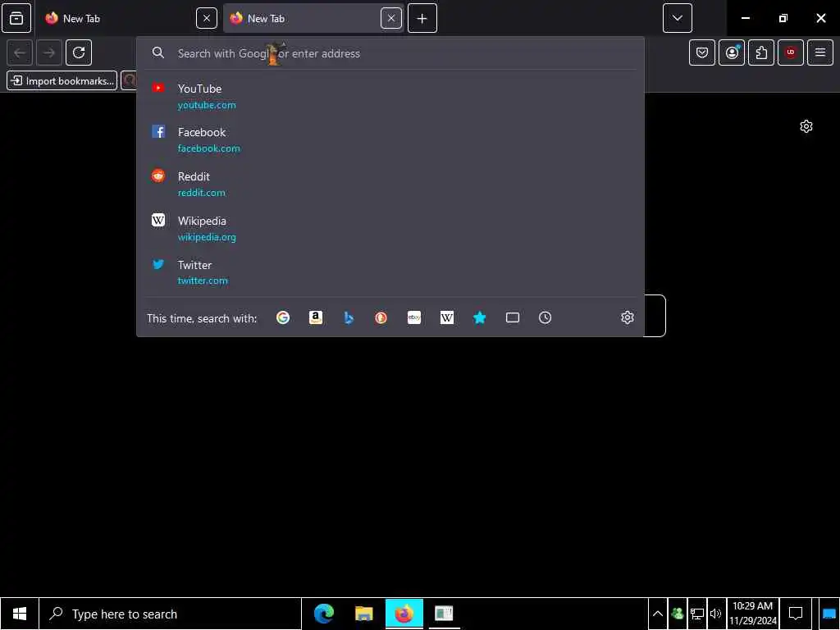The width and height of the screenshot is (840, 630).
Task: Select the second New Tab
Action: pyautogui.click(x=313, y=18)
